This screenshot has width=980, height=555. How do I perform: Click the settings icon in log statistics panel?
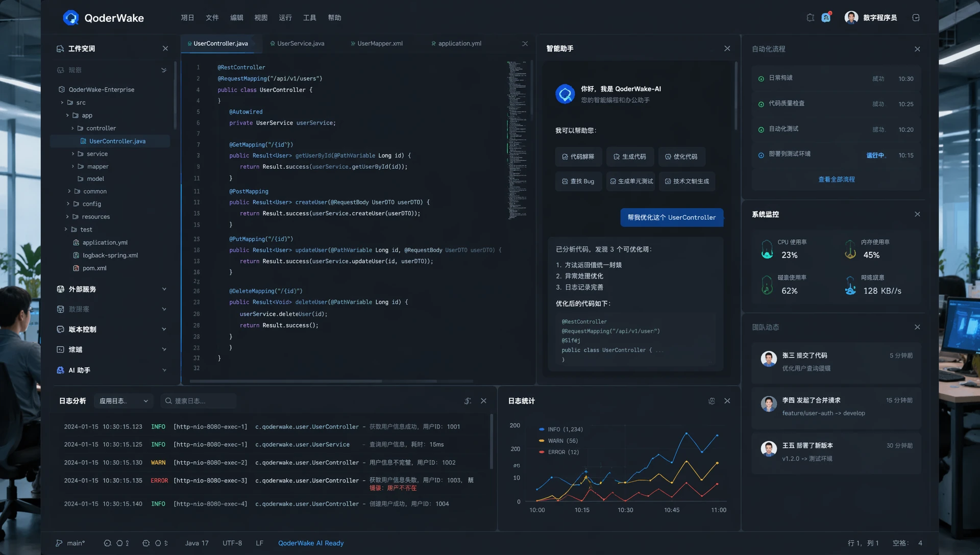[712, 401]
